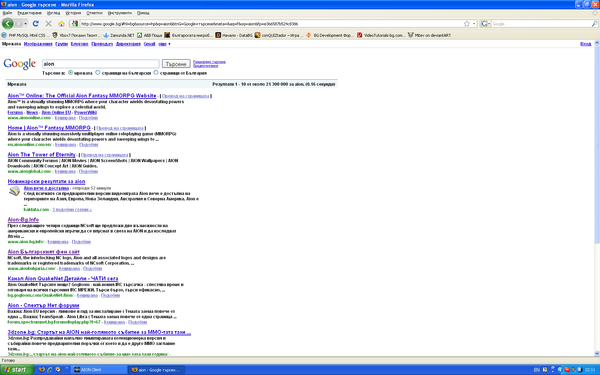Click the Google search button next to query
Screen dimensions: 600x375
[176, 64]
